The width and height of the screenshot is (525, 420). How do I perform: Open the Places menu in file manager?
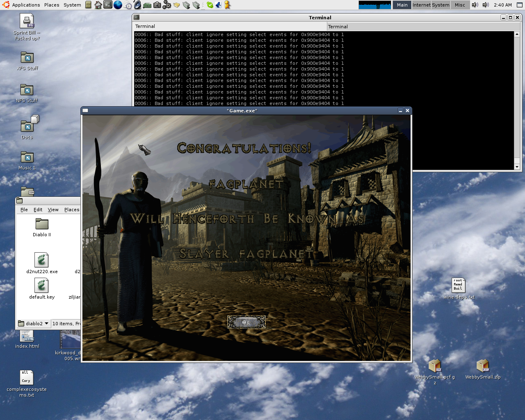72,210
